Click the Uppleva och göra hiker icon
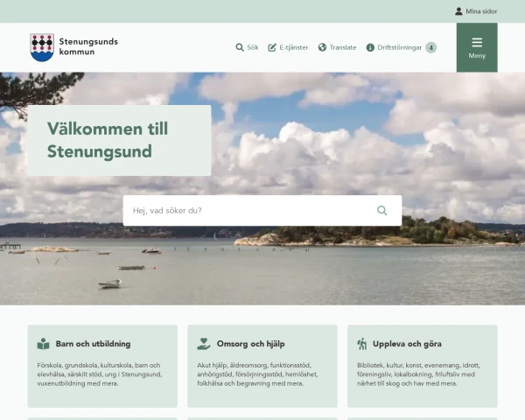This screenshot has height=420, width=525. coord(362,344)
